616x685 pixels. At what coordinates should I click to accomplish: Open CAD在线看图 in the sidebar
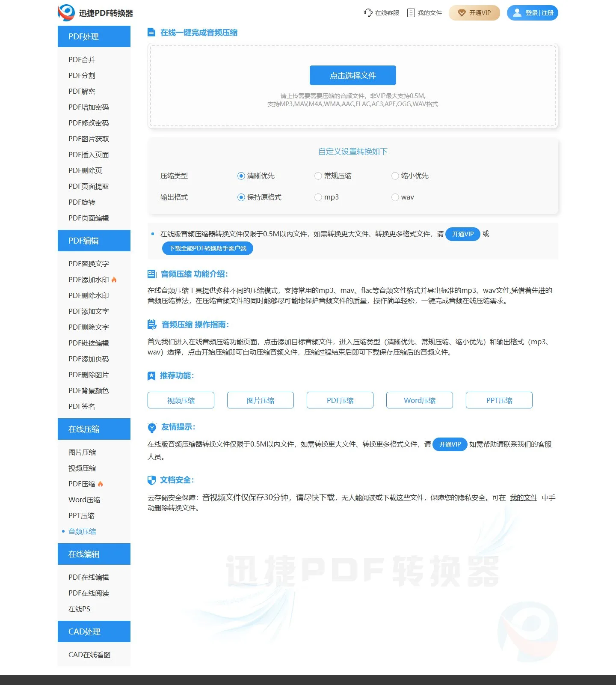click(x=89, y=655)
